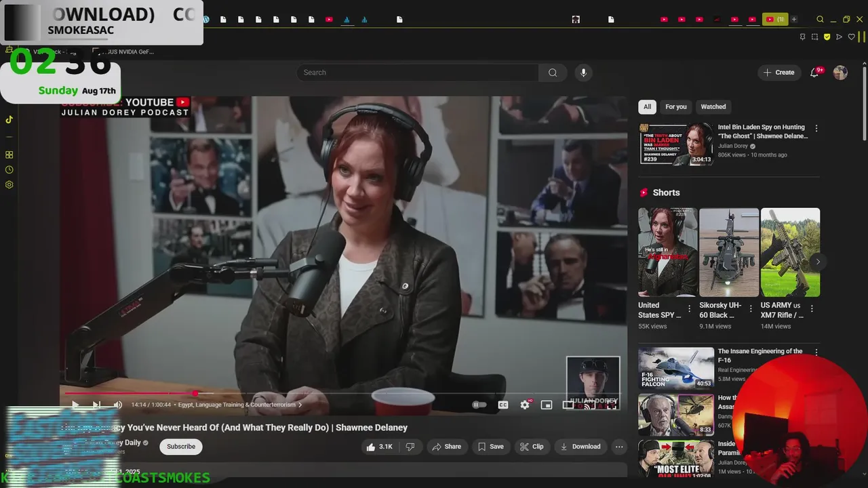Subscribe to the channel
868x488 pixels.
click(181, 447)
